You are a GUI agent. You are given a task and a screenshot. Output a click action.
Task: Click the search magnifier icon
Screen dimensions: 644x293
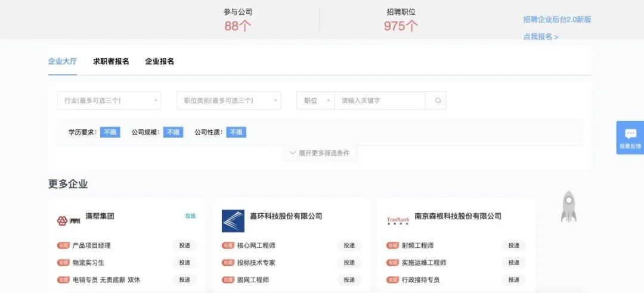[438, 101]
